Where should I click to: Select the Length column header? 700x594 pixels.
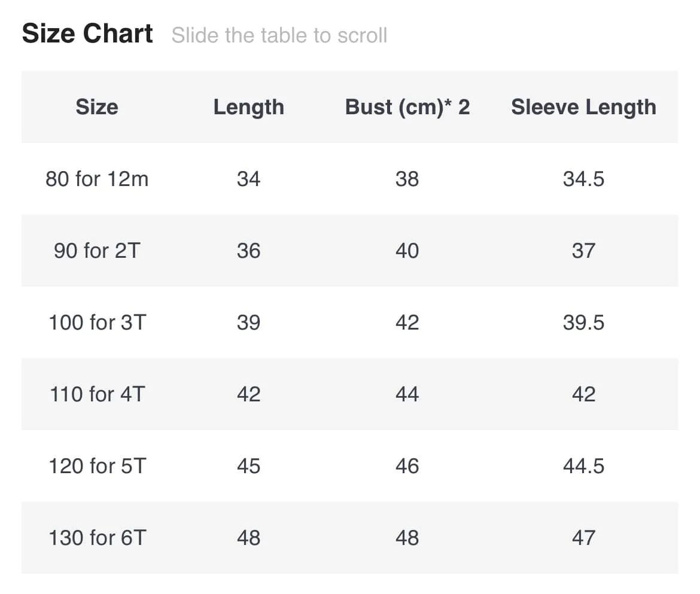[249, 108]
